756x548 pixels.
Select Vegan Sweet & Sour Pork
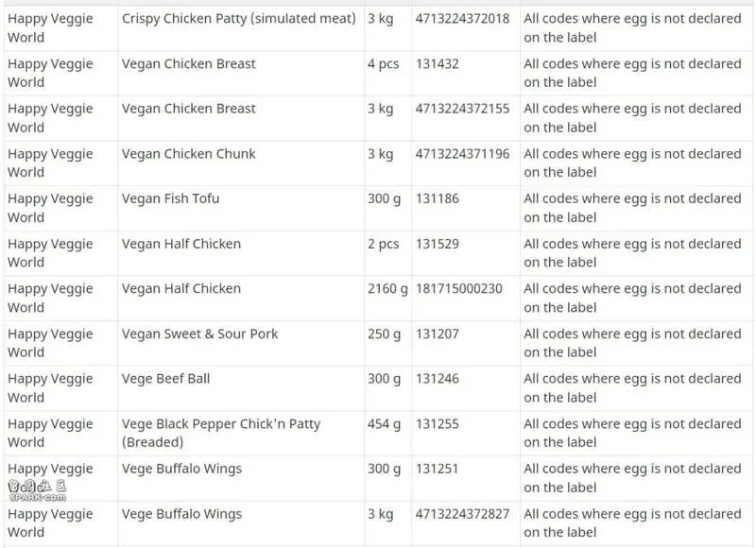[199, 334]
